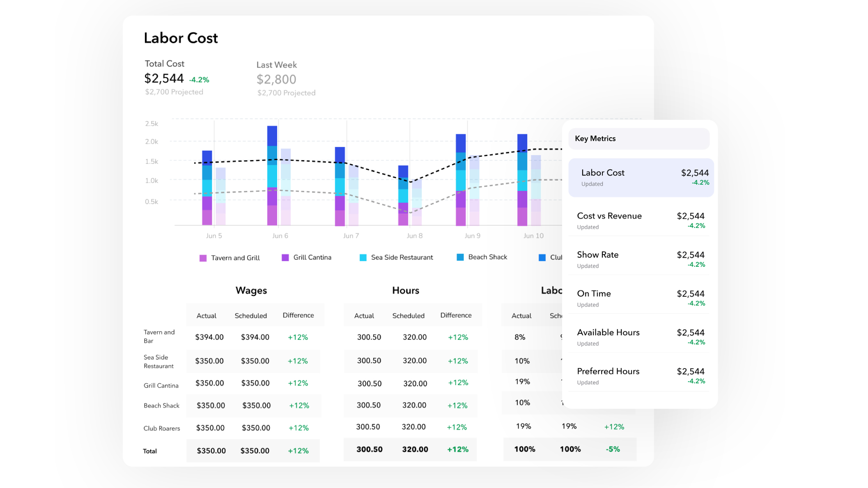Select the Sea Side Restaurant row label
Screen dimensions: 868x488
tap(159, 362)
